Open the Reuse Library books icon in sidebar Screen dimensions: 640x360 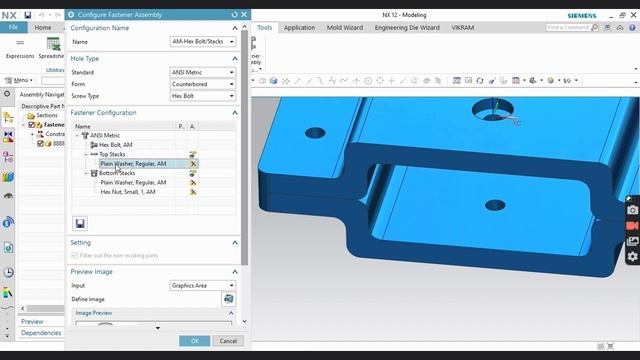[x=8, y=177]
